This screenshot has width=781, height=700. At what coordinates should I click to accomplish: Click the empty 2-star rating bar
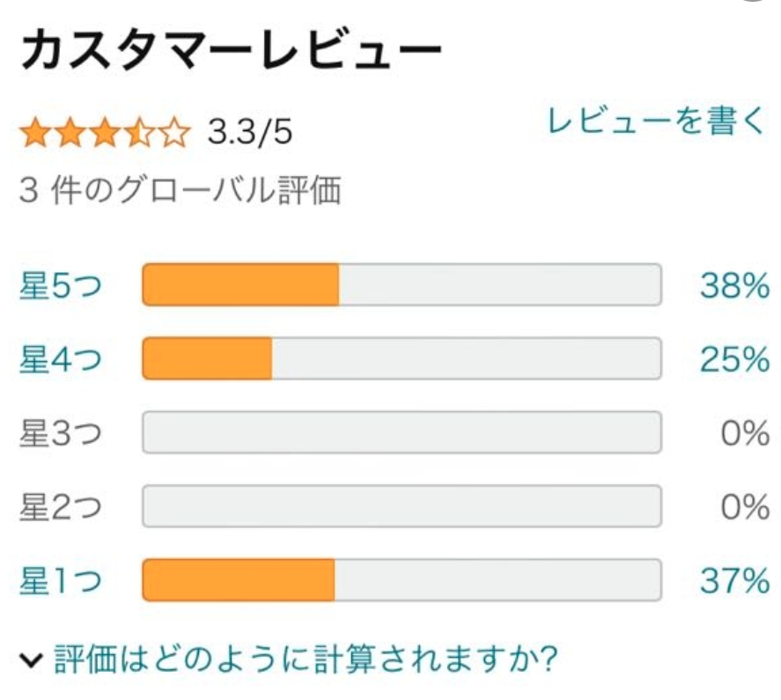[x=402, y=507]
